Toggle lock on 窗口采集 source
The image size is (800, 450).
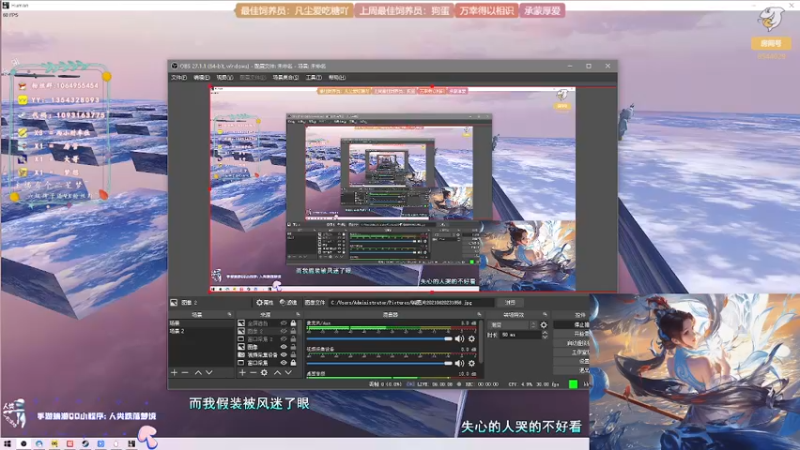tap(293, 363)
